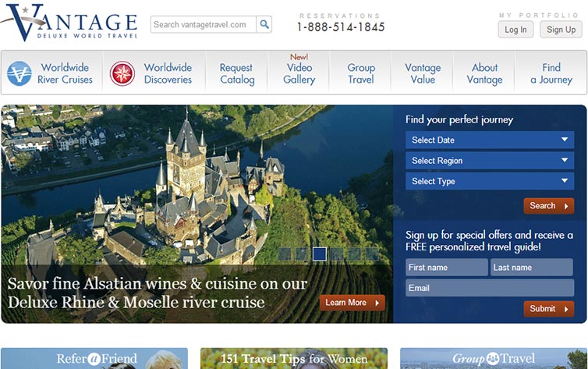Click the Log In button

click(x=515, y=30)
